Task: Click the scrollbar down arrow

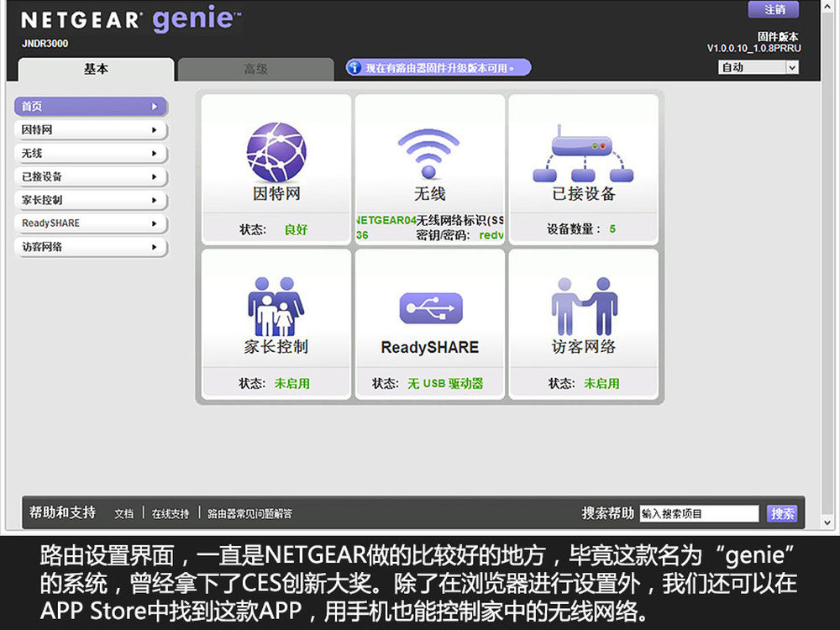Action: [x=827, y=522]
